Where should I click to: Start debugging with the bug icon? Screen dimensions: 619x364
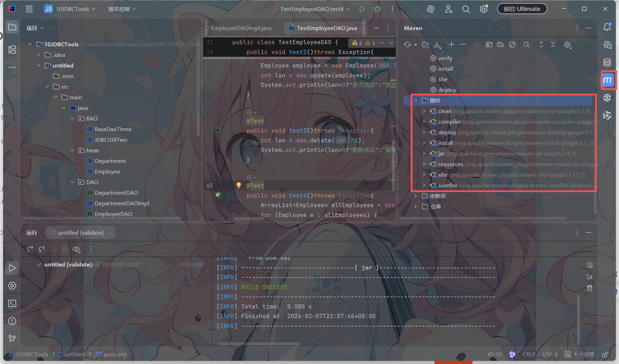(x=377, y=9)
